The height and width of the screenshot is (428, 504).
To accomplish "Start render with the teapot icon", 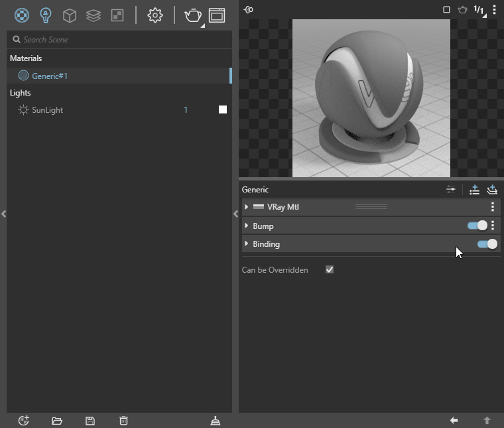I will click(193, 15).
